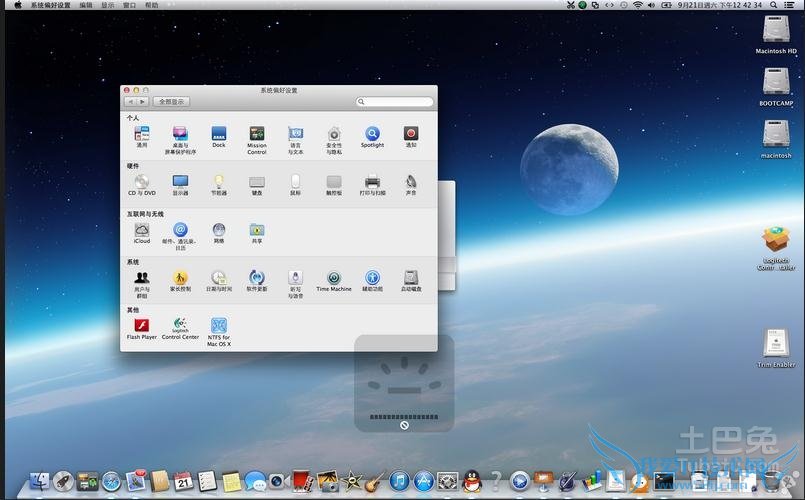The width and height of the screenshot is (805, 500).
Task: Open the Flash Player pane
Action: point(142,325)
